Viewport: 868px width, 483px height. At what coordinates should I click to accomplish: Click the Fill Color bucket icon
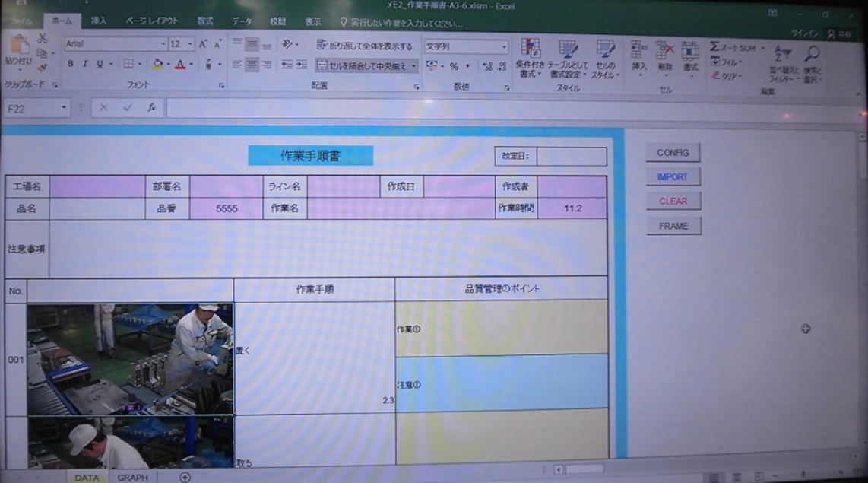pos(157,64)
